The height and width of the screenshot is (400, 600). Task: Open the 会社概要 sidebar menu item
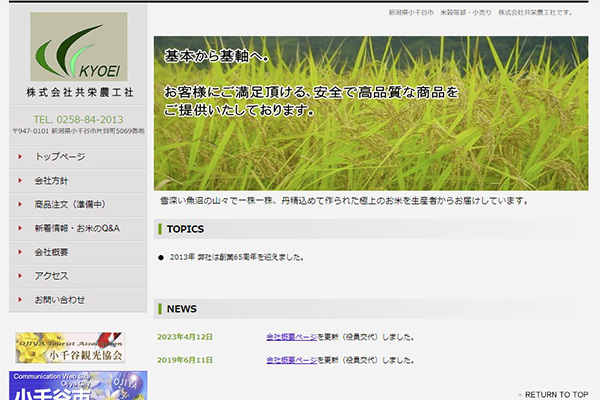pos(51,252)
